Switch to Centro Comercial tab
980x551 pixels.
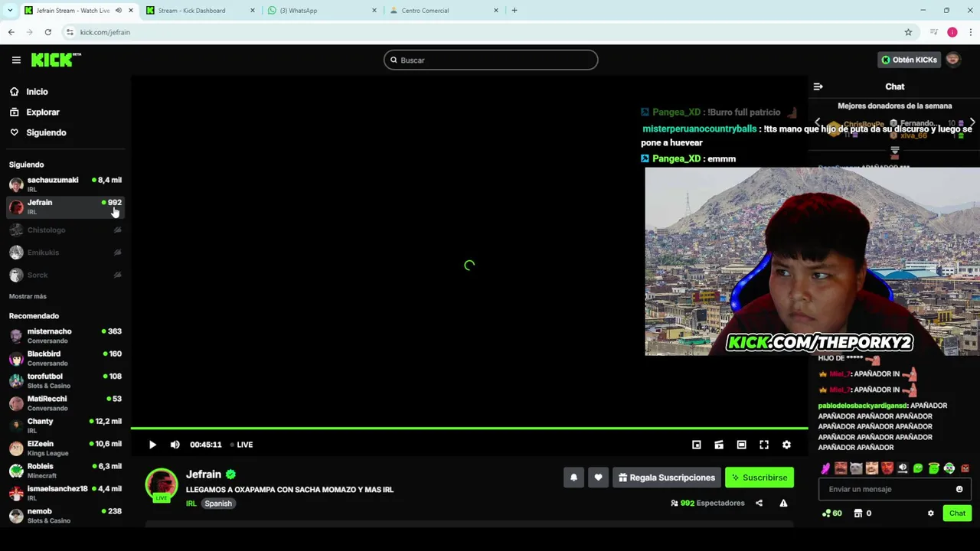point(444,11)
